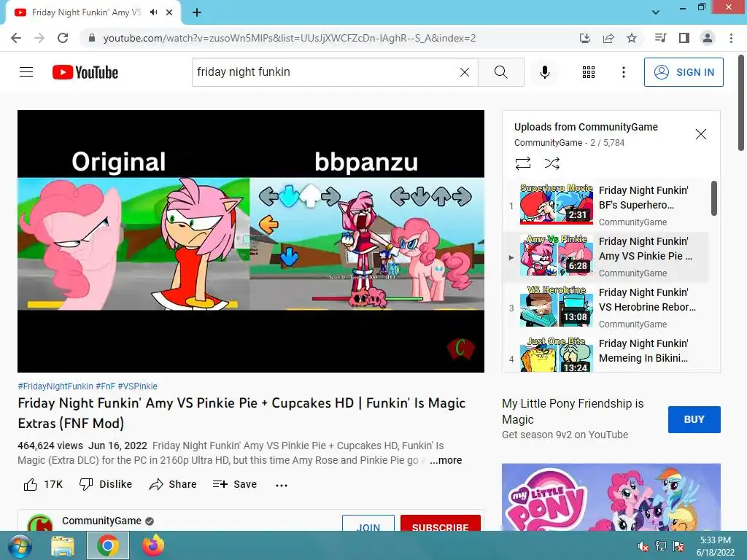Click the video player area
This screenshot has height=560, width=747.
251,241
